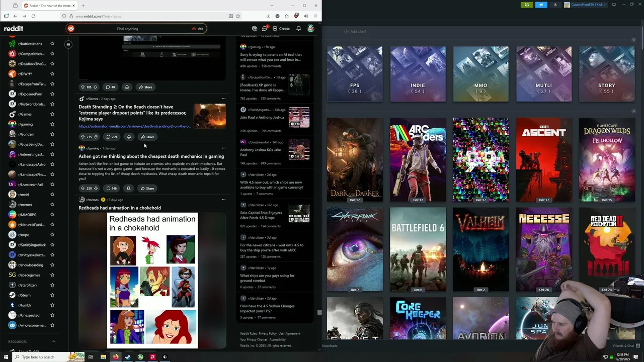Open comments on Ashen death mechanics post
The width and height of the screenshot is (644, 362).
click(x=111, y=188)
